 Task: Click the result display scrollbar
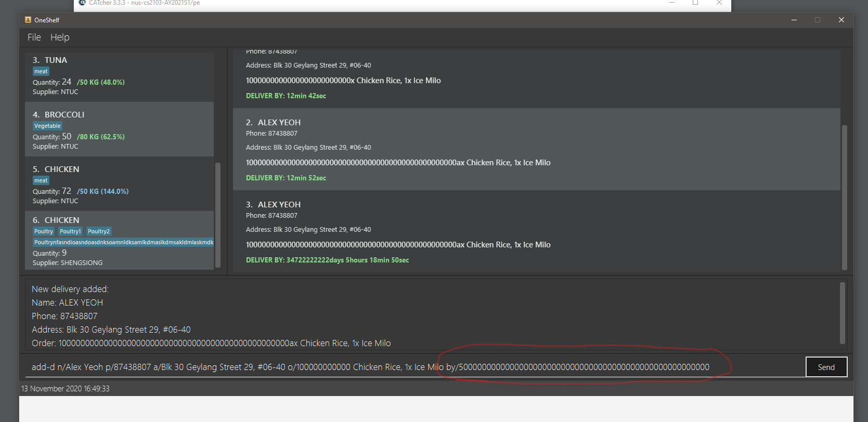click(843, 313)
